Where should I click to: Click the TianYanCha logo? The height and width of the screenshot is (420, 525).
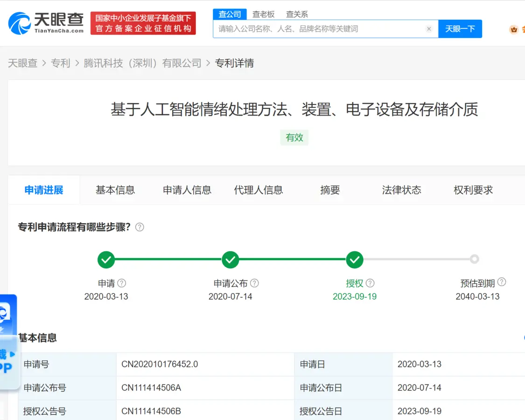[x=46, y=23]
